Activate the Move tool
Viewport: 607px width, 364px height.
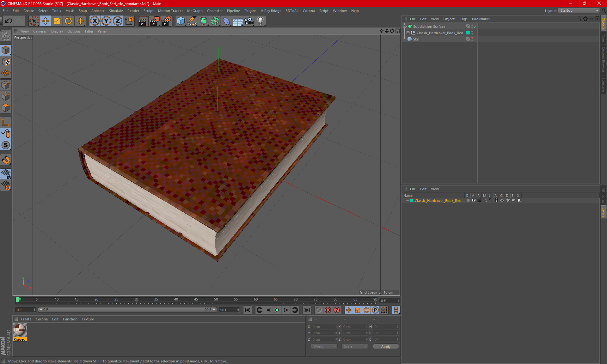pos(46,21)
